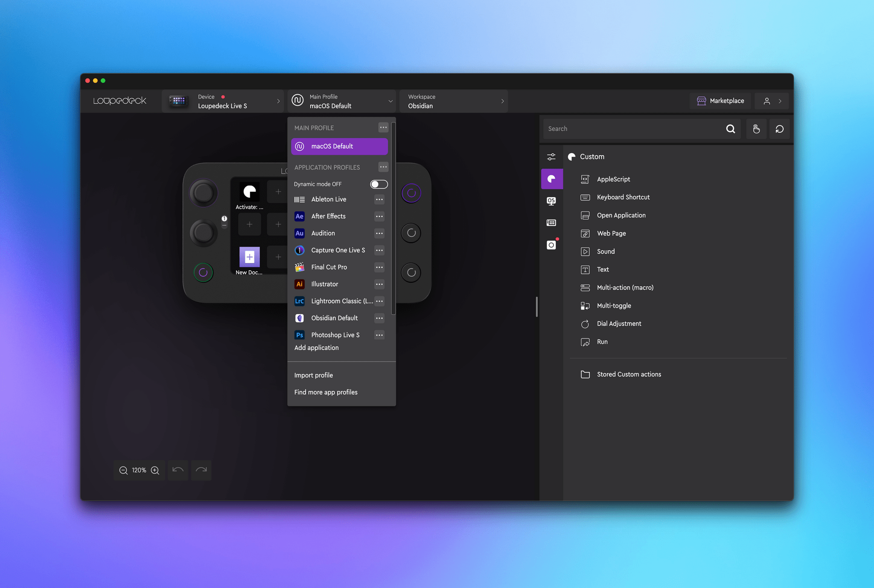This screenshot has width=874, height=588.
Task: Click the green-ringed round device button
Action: coord(204,272)
